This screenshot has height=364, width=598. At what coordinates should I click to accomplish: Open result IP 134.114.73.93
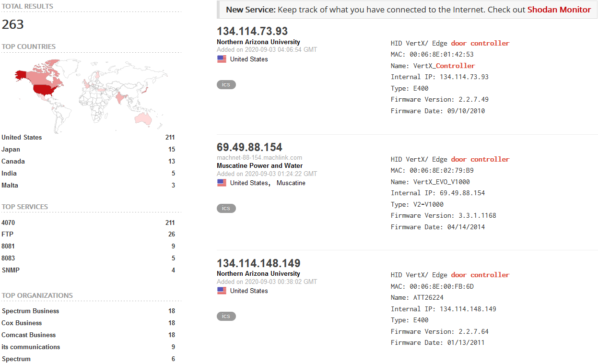point(252,31)
